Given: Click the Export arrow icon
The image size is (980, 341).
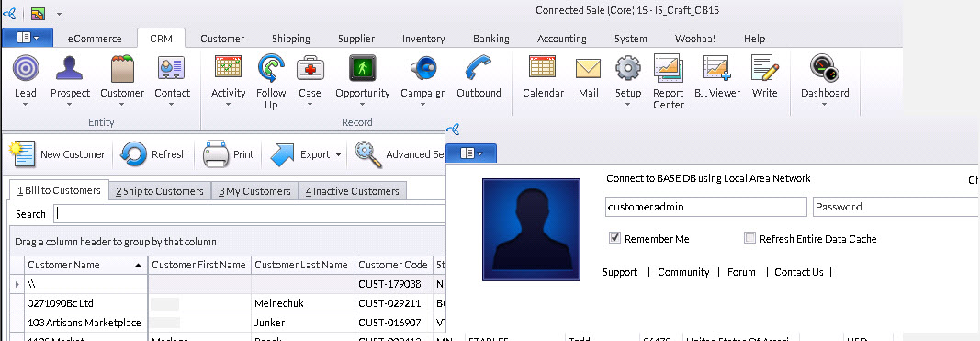Looking at the screenshot, I should tap(282, 153).
